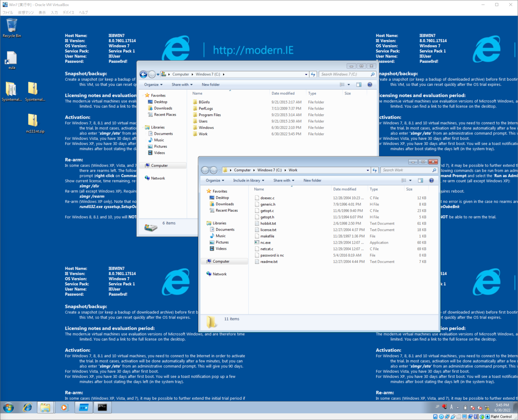Expand Share with in Windows 7 (C:) window
The image size is (518, 420).
pos(182,85)
